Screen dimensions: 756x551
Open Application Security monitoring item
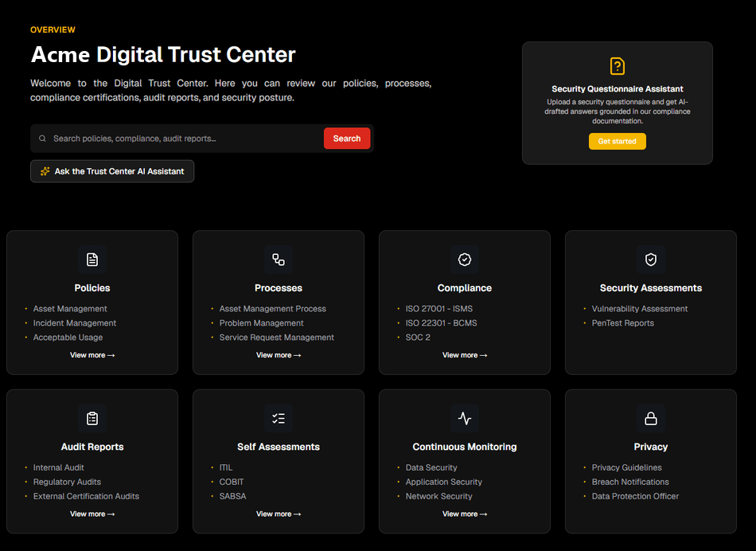443,482
